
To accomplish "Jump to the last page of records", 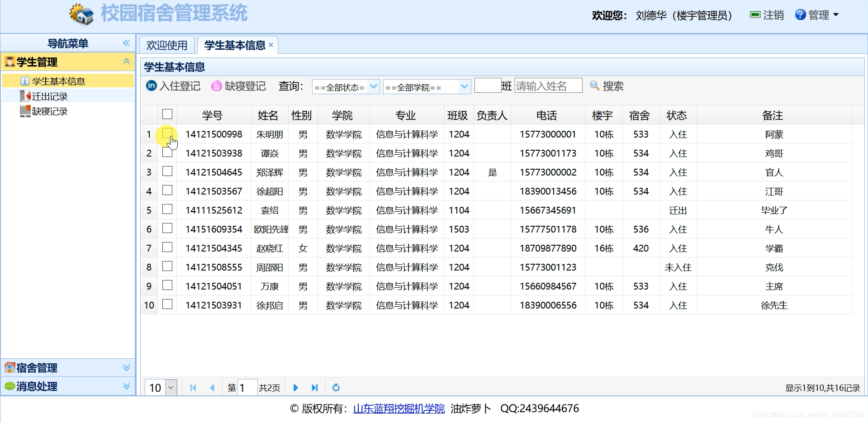I will pyautogui.click(x=315, y=388).
